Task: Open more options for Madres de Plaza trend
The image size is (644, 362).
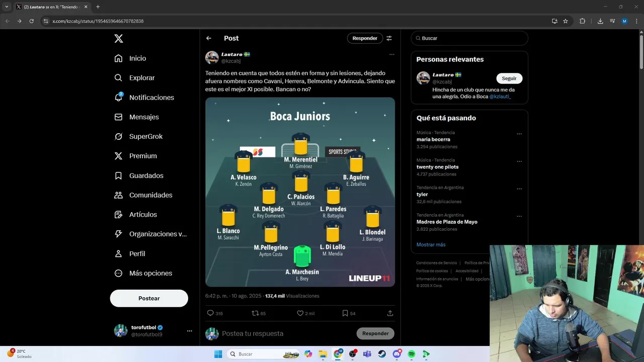Action: [x=519, y=216]
